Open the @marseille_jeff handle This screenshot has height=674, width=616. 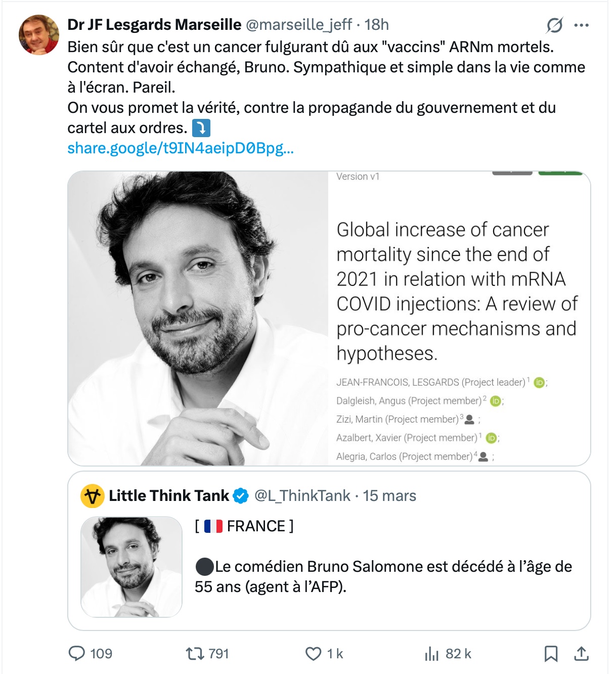[x=298, y=24]
